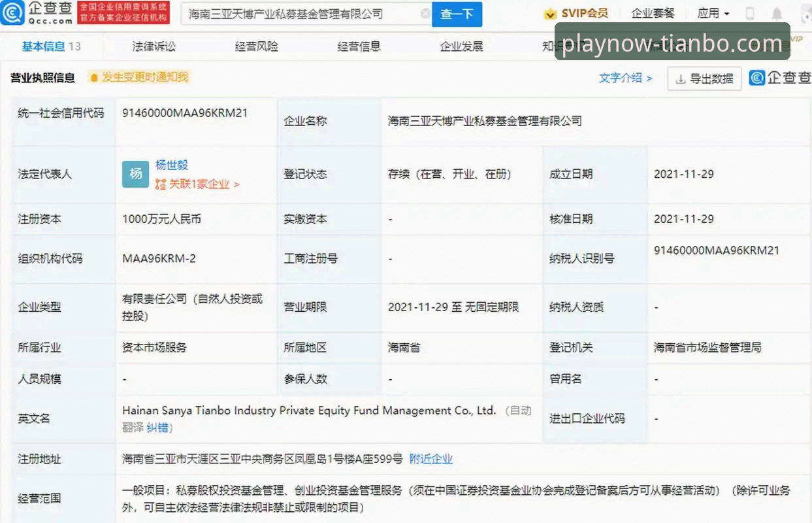This screenshot has height=523, width=812.
Task: Click the 导出数据 export button
Action: 704,78
